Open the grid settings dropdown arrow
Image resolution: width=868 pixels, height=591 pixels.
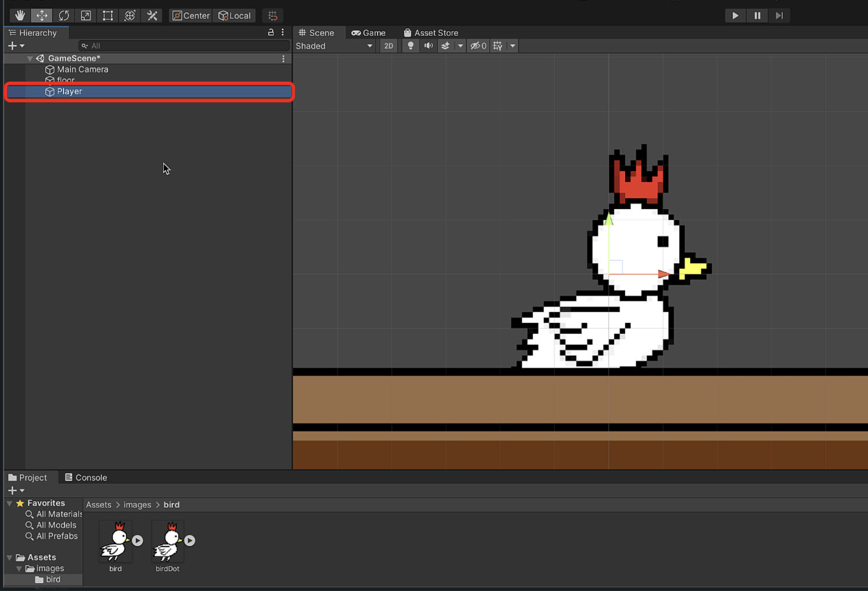[x=513, y=46]
